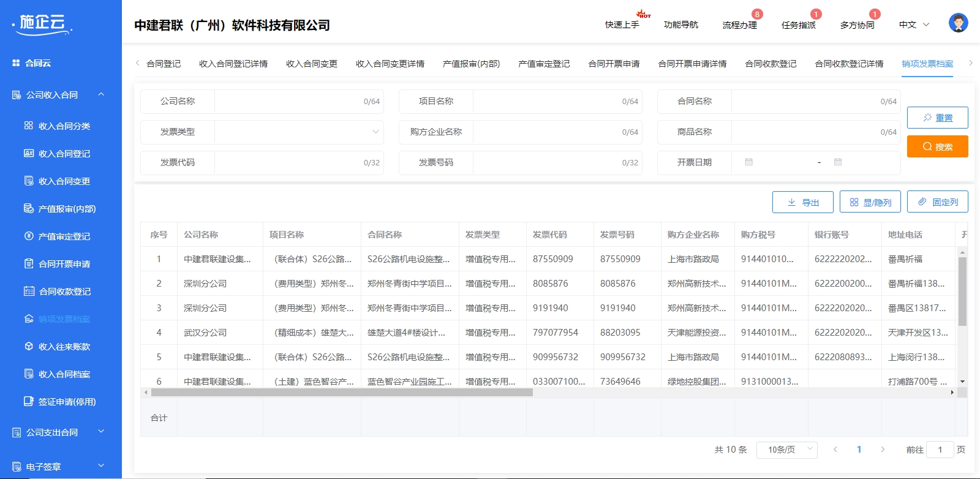Viewport: 980px width, 479px height.
Task: Go to the next page arrow
Action: point(883,450)
